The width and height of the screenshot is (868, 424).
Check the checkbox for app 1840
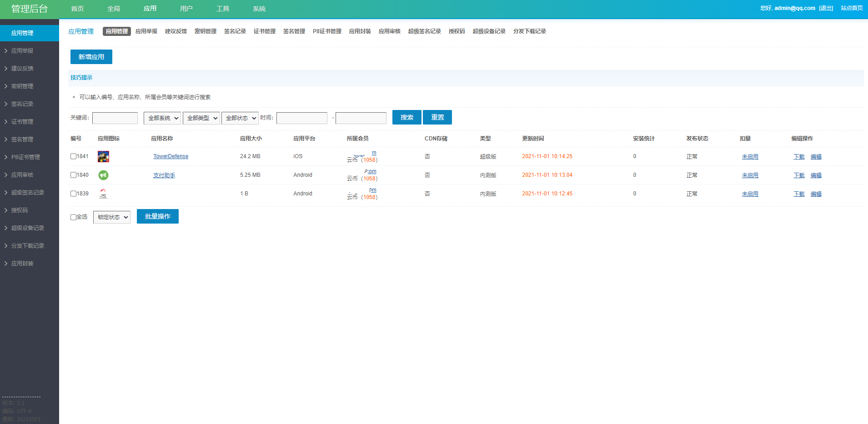73,175
